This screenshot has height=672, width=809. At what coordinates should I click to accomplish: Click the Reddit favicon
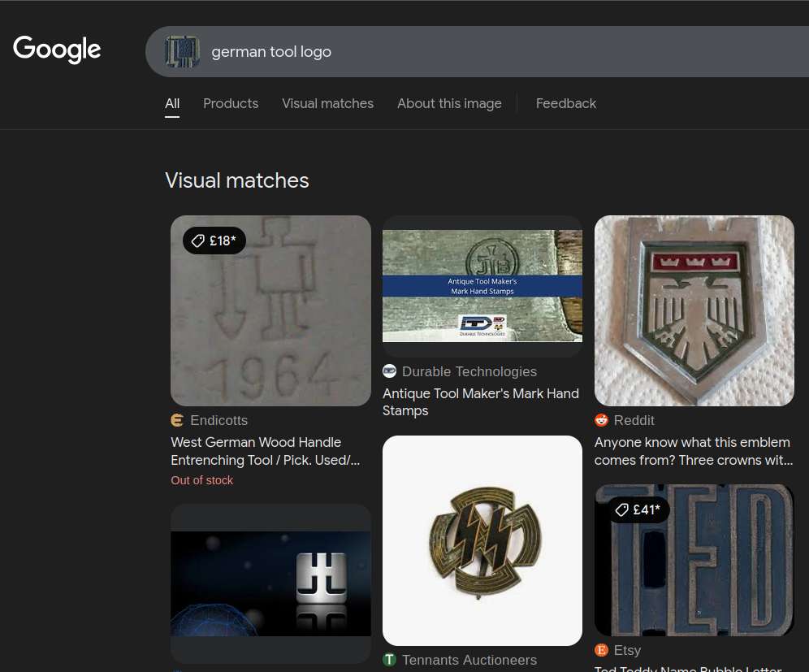tap(601, 421)
